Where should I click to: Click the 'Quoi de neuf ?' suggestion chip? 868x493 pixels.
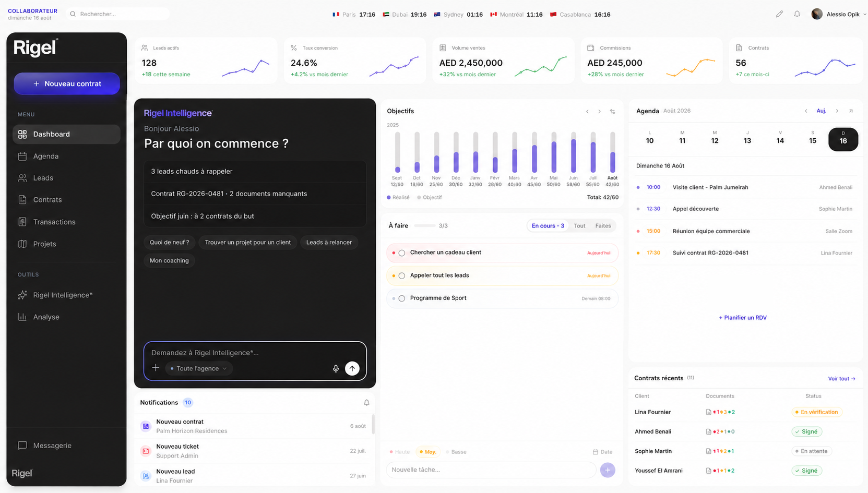[x=170, y=242]
